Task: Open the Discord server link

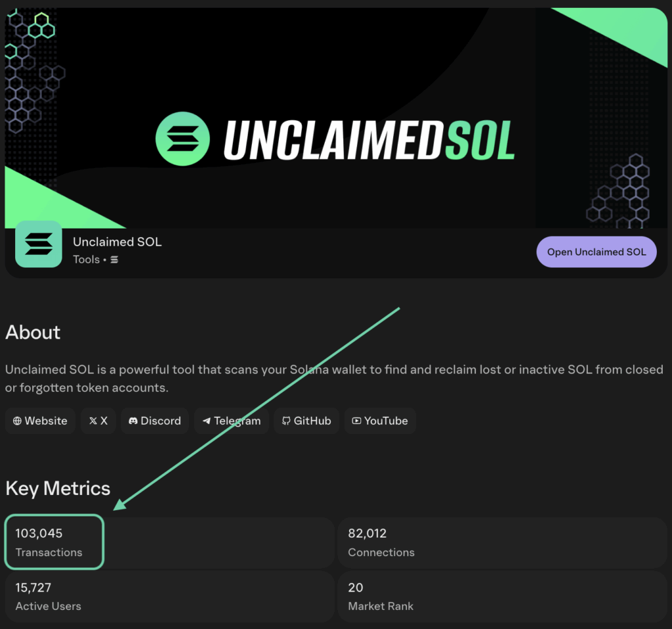Action: click(x=155, y=421)
